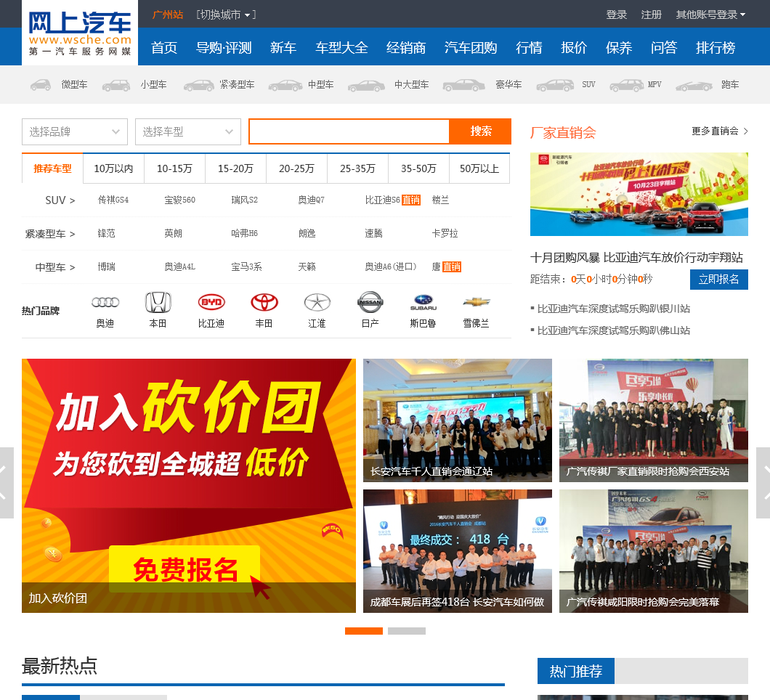Open the Subaru brand logo
The width and height of the screenshot is (770, 700).
pos(423,302)
